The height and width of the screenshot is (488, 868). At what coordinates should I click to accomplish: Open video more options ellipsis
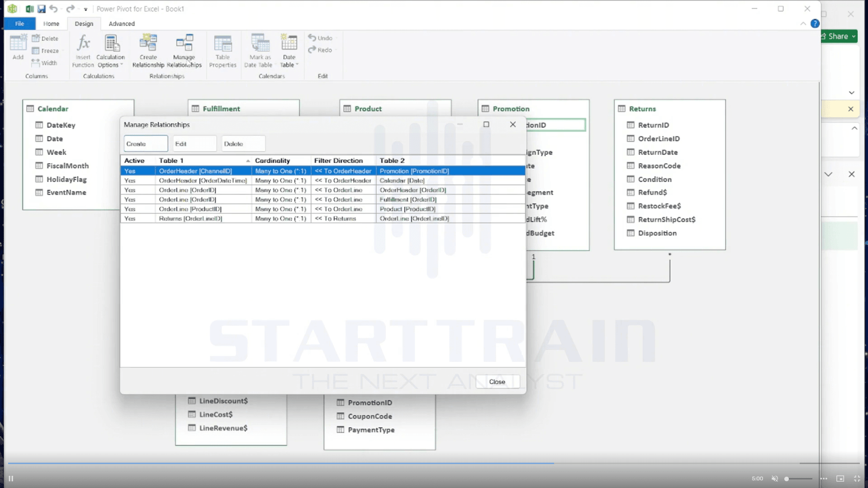824,479
